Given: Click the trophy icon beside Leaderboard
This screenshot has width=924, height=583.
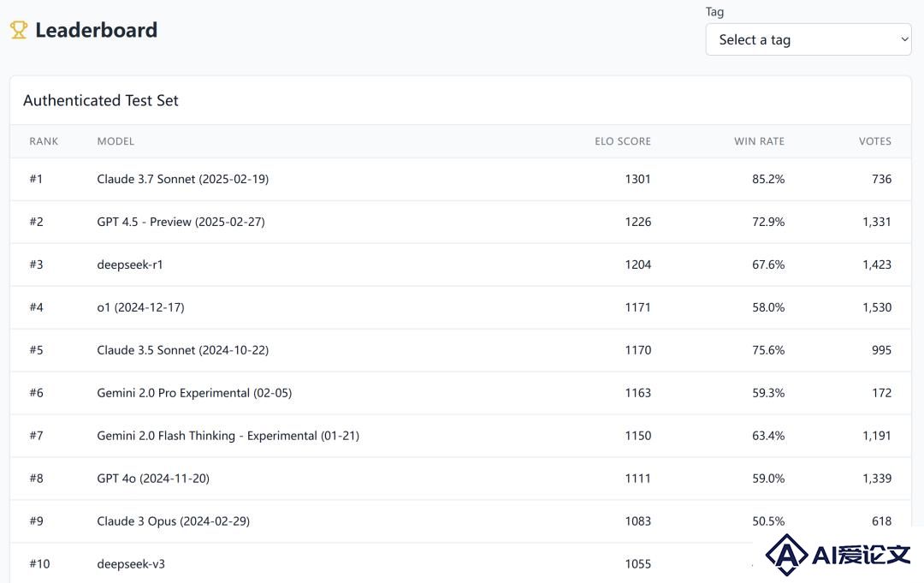Looking at the screenshot, I should point(19,30).
